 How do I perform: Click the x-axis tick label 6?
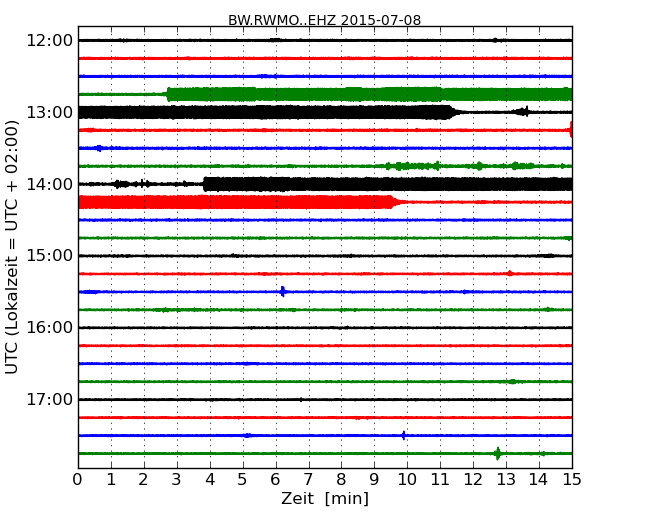275,479
